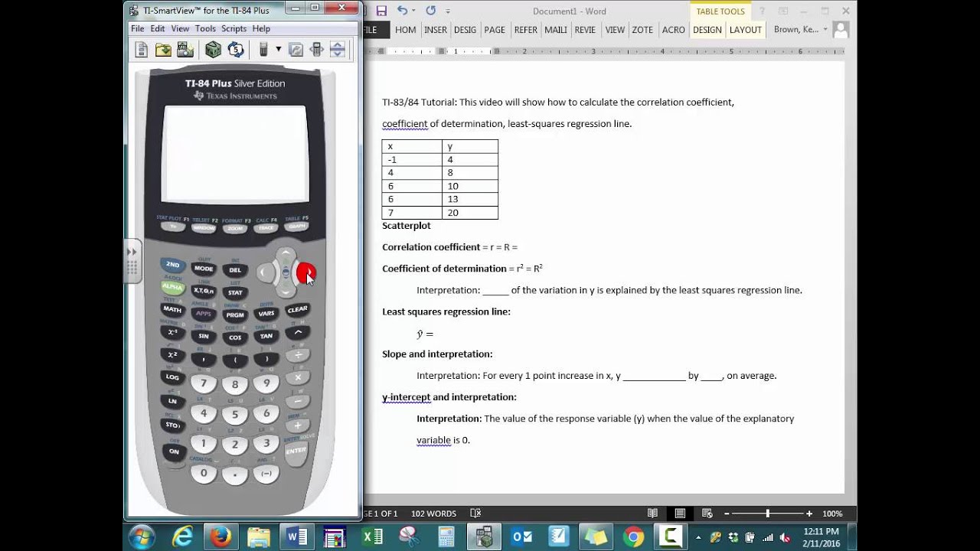Expand the side panel handle left of calculator
This screenshot has width=980, height=551.
point(132,261)
